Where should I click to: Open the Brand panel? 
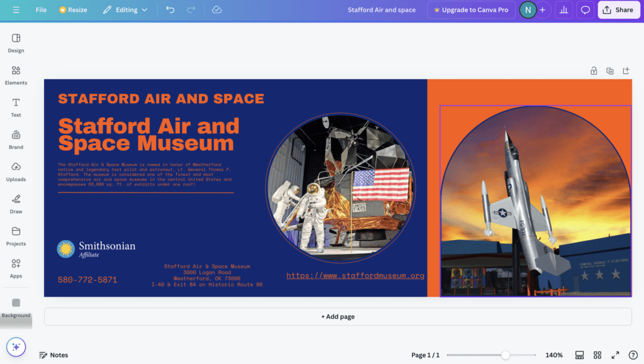point(16,140)
